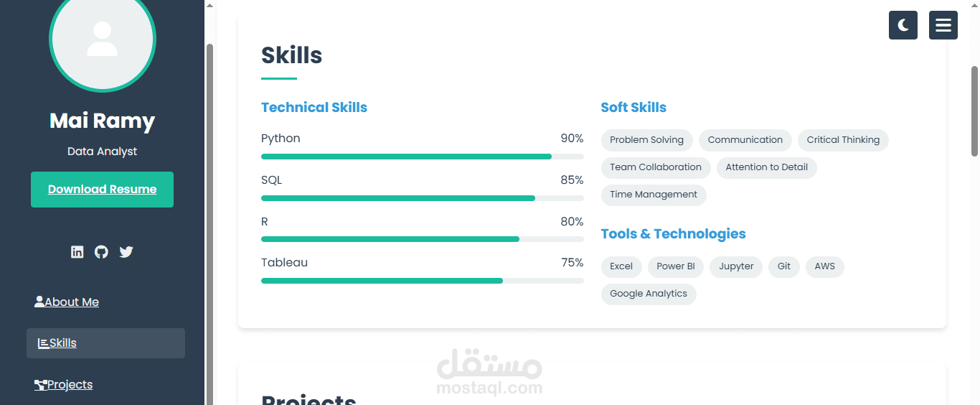This screenshot has width=980, height=405.
Task: Open the hamburger menu button
Action: click(943, 25)
